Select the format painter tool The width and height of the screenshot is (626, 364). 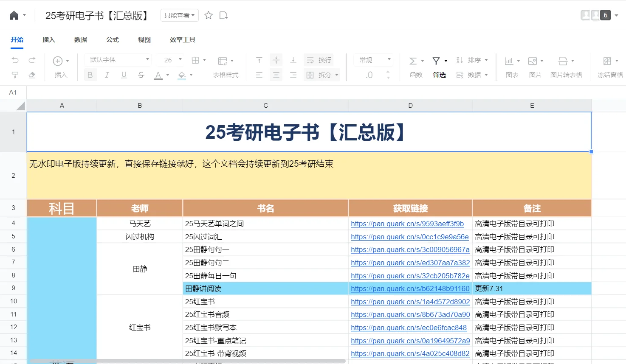[15, 75]
